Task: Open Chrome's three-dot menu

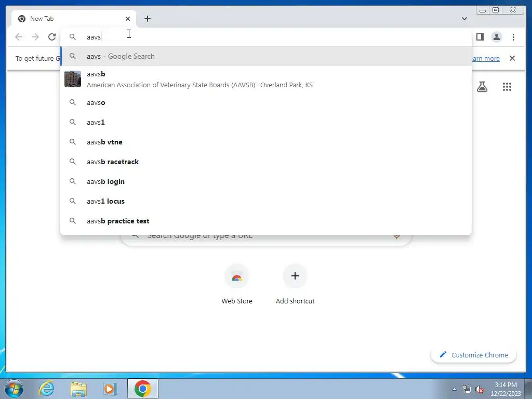Action: [x=513, y=37]
